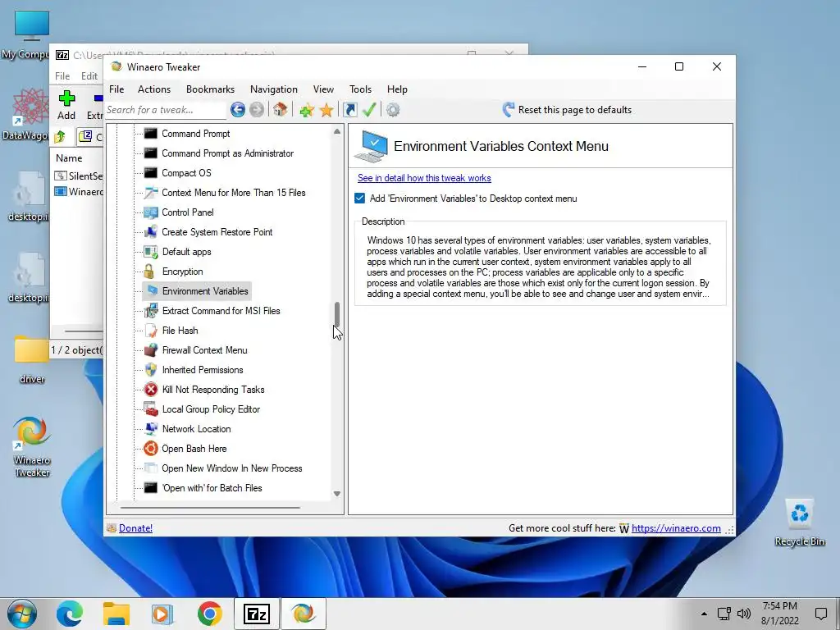840x630 pixels.
Task: Select Command Prompt tree item
Action: click(196, 134)
